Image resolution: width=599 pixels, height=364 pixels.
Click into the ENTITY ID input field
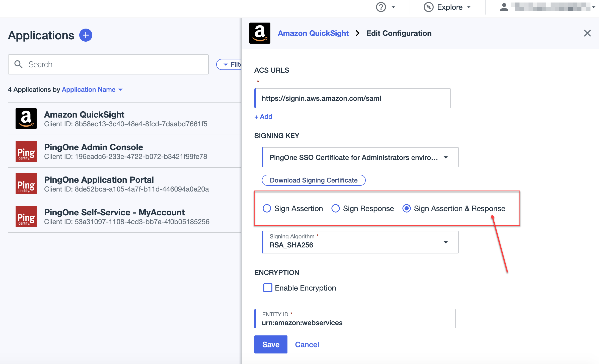[355, 323]
